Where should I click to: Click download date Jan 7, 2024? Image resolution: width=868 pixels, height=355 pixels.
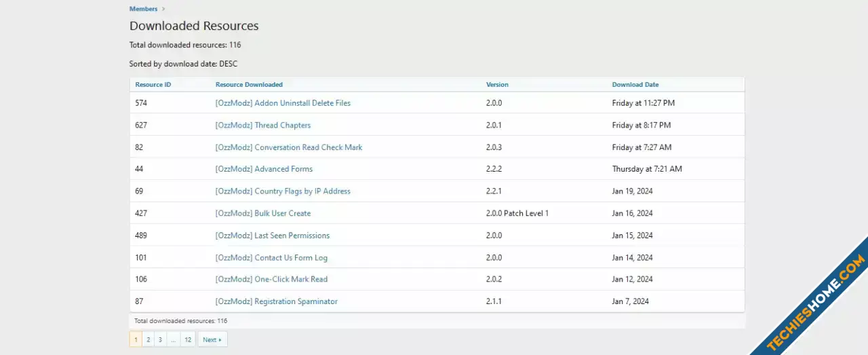point(631,301)
